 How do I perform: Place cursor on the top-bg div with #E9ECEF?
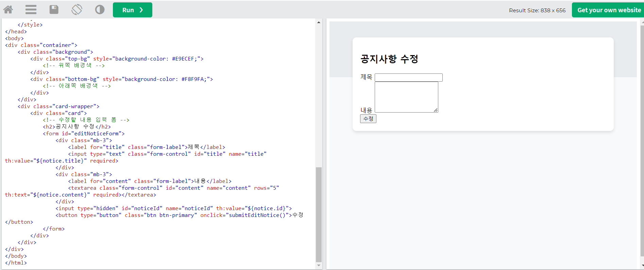pos(117,59)
